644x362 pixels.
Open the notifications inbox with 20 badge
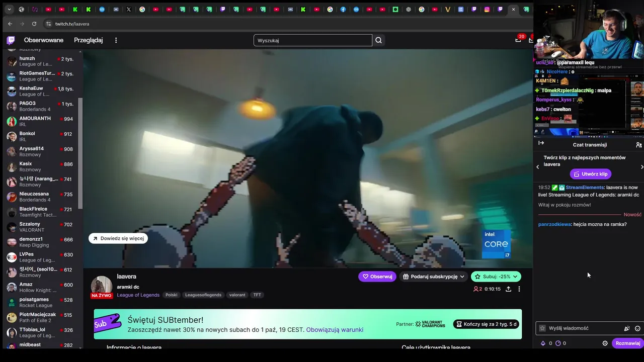click(518, 40)
